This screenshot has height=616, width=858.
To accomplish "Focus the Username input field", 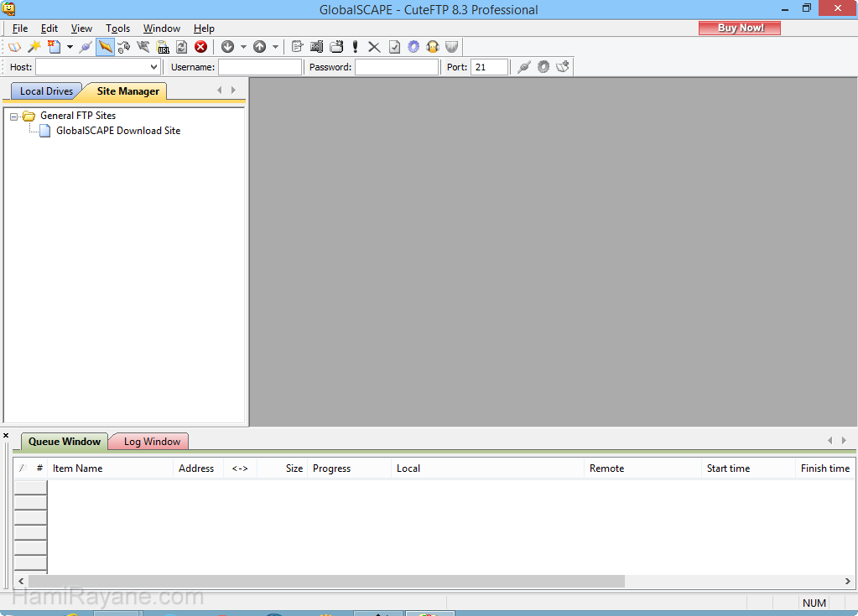I will pyautogui.click(x=260, y=67).
